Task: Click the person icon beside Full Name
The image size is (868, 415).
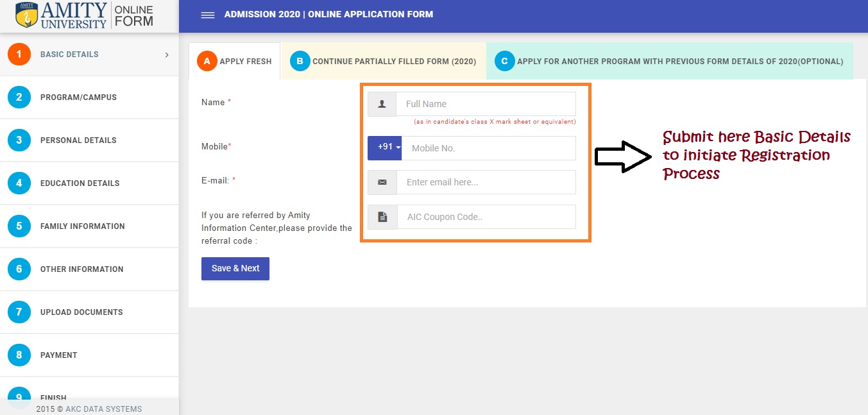Action: click(x=382, y=104)
